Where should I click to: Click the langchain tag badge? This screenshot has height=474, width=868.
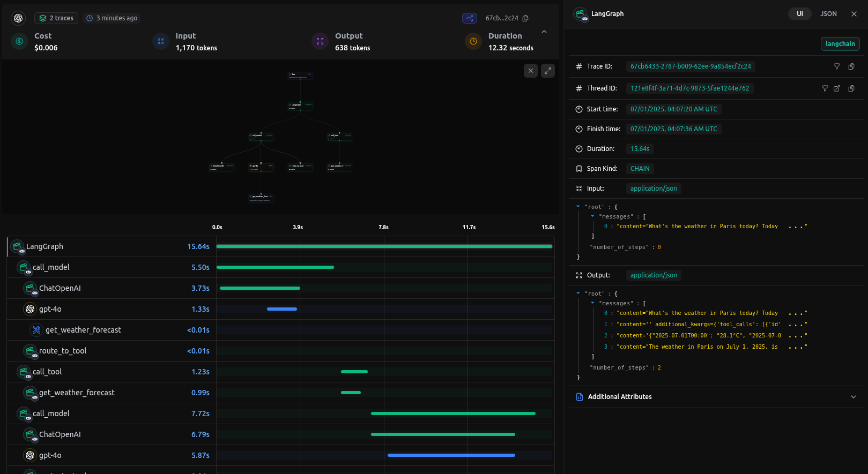[x=840, y=44]
